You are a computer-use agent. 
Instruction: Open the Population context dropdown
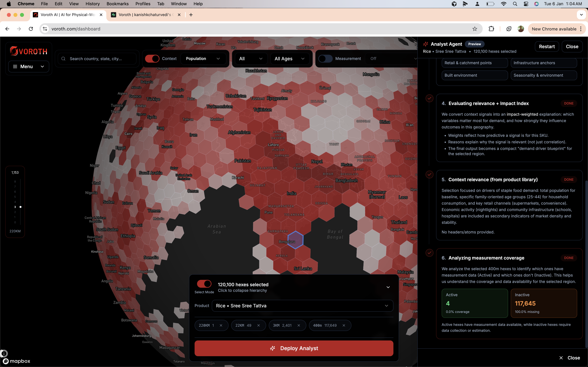(203, 58)
